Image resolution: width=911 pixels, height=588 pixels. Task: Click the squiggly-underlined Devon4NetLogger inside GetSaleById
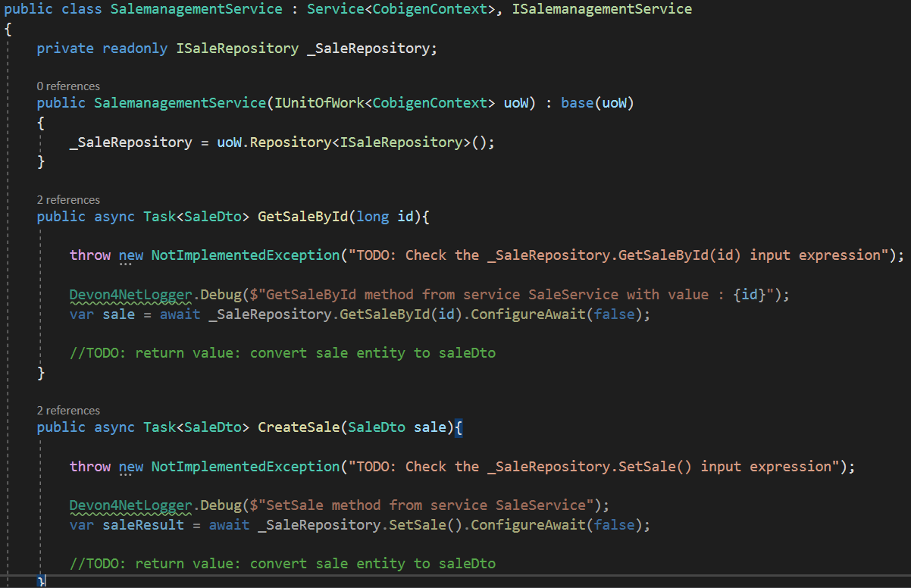134,294
